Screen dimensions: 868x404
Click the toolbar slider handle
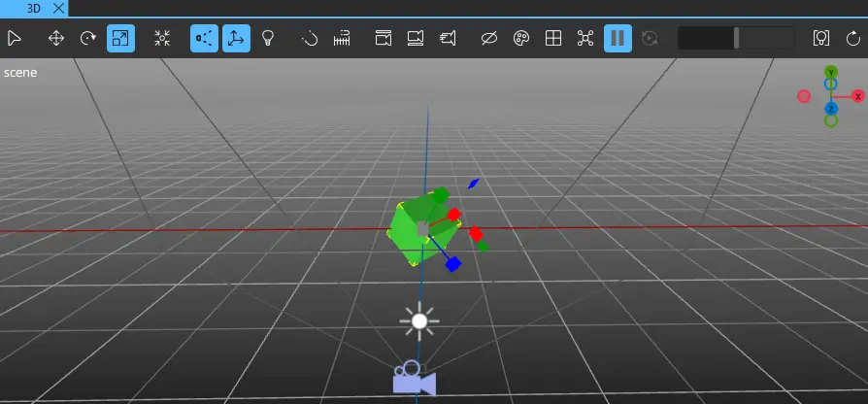coord(736,39)
